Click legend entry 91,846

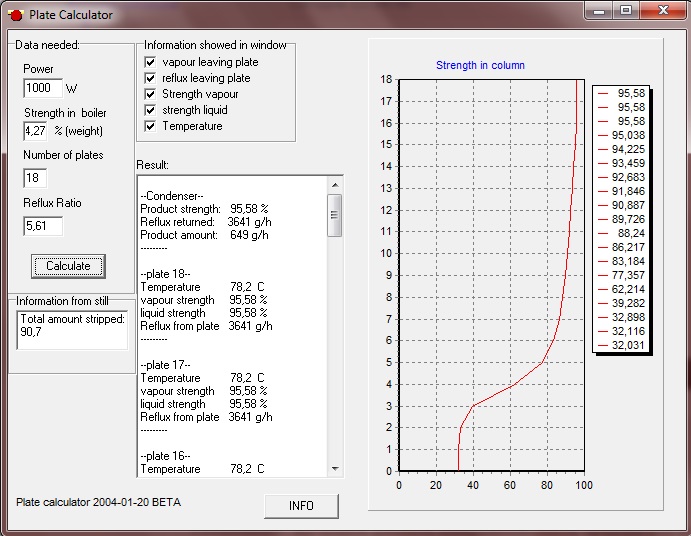(x=621, y=191)
